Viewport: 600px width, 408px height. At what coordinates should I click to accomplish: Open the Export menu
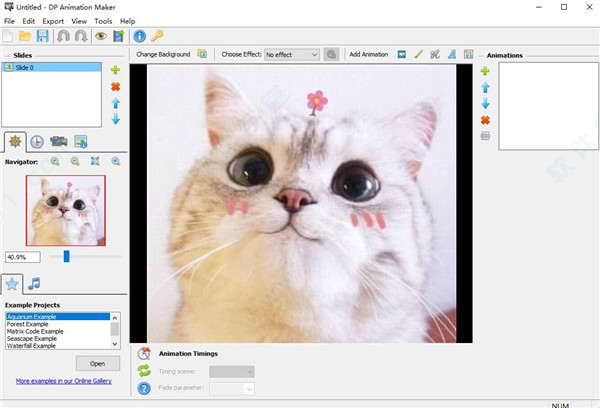pyautogui.click(x=53, y=20)
